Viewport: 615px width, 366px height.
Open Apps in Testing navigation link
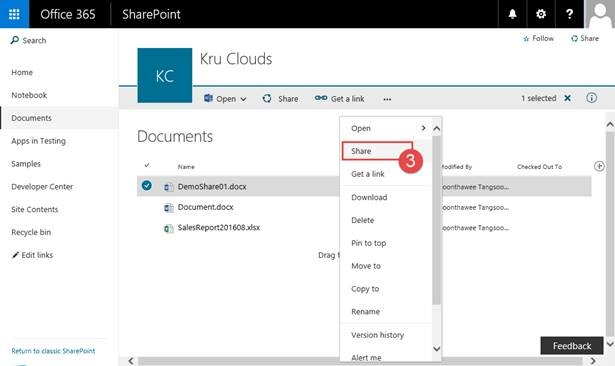click(x=38, y=141)
